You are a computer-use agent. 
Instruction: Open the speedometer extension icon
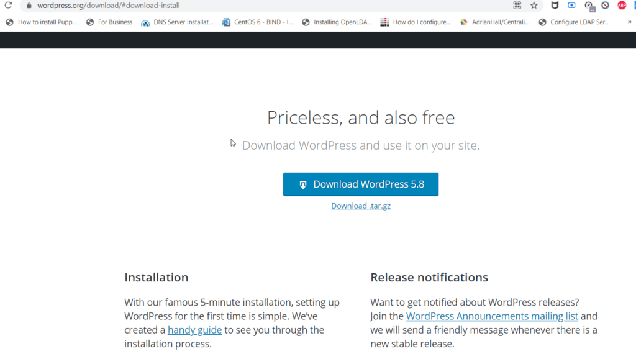pos(589,6)
